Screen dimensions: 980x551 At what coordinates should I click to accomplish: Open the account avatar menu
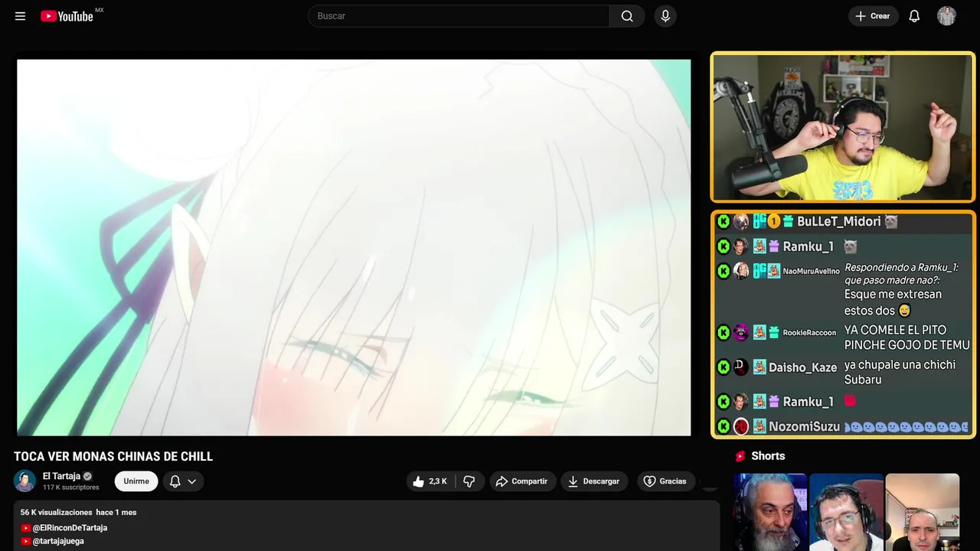(x=946, y=16)
